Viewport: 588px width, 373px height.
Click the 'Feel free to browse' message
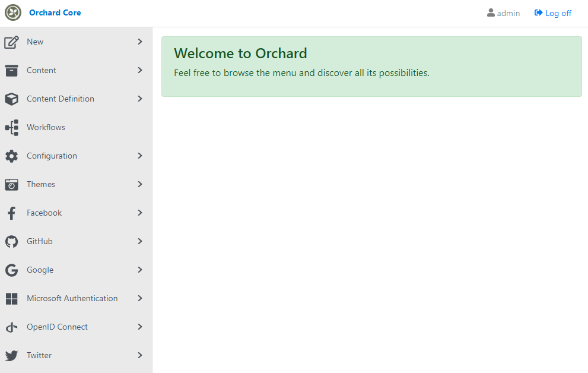(x=301, y=73)
